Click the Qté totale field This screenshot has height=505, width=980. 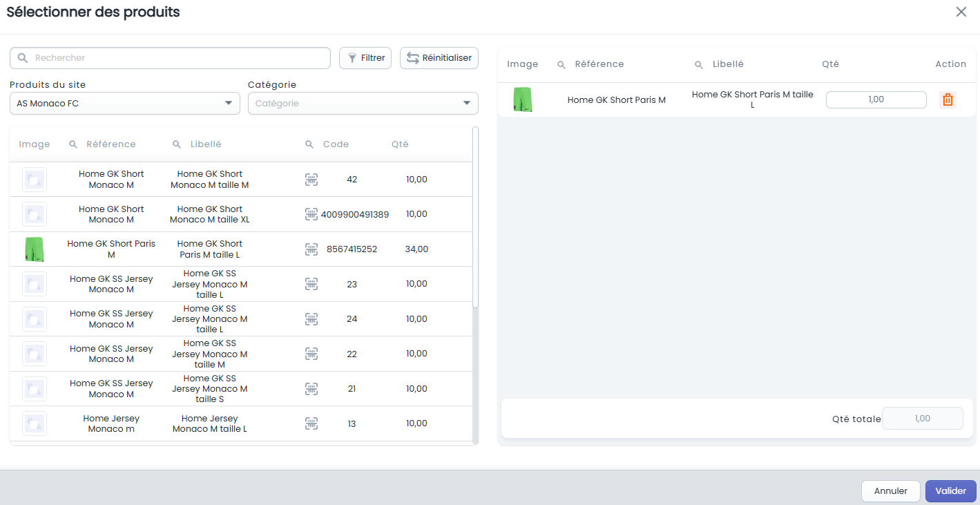pos(923,419)
